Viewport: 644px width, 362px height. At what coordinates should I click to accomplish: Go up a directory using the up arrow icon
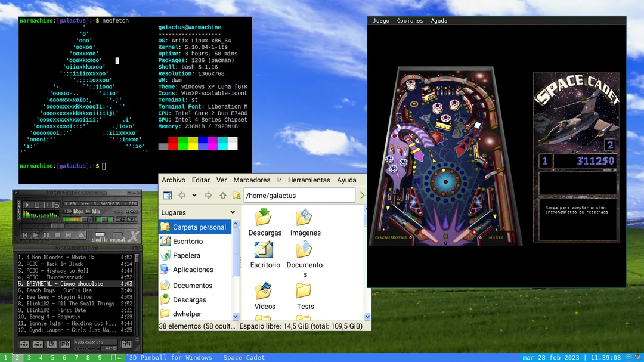[x=222, y=194]
